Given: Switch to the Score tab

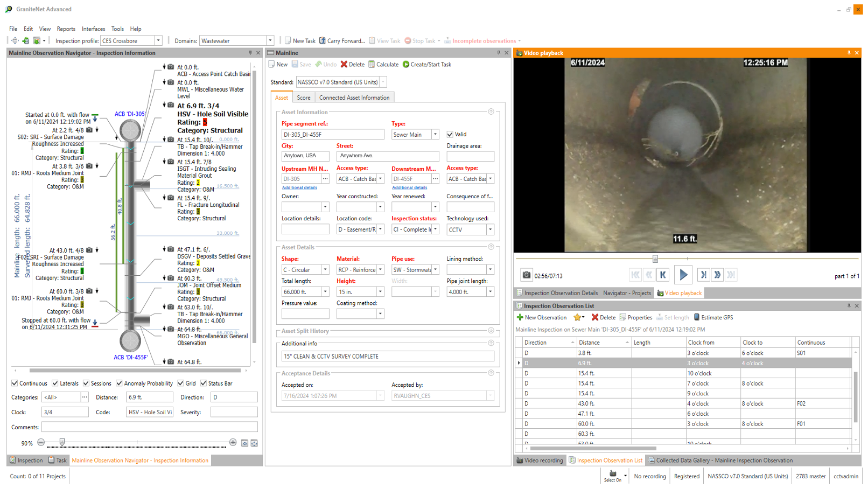Looking at the screenshot, I should [304, 98].
